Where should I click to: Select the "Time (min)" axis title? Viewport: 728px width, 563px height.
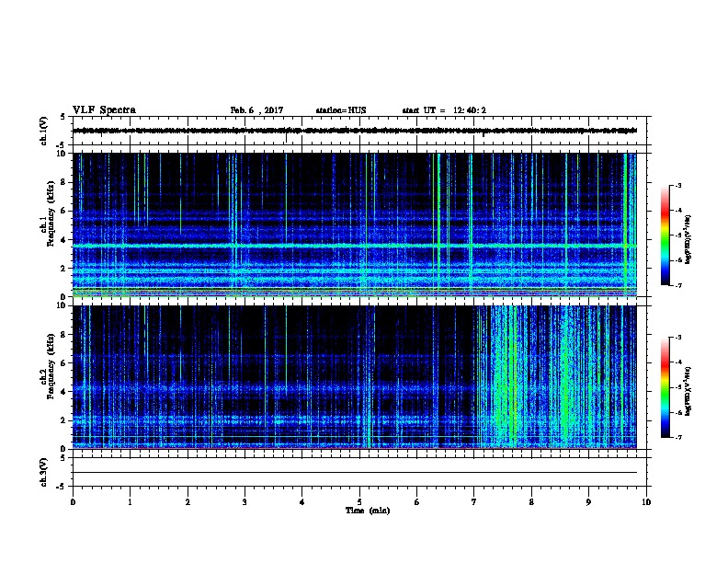(368, 511)
